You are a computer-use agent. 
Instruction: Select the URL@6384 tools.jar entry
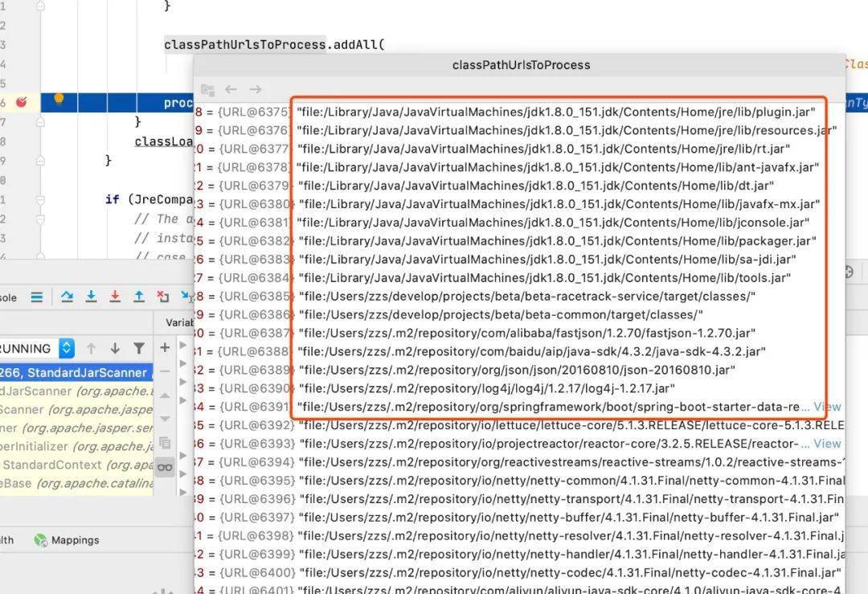[519, 278]
